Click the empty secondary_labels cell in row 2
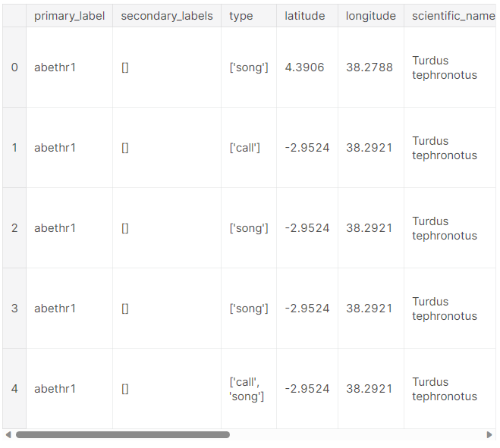Image resolution: width=500 pixels, height=448 pixels. [167, 228]
